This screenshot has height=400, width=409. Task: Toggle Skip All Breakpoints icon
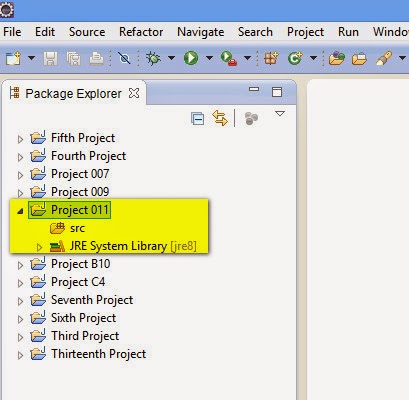coord(124,59)
